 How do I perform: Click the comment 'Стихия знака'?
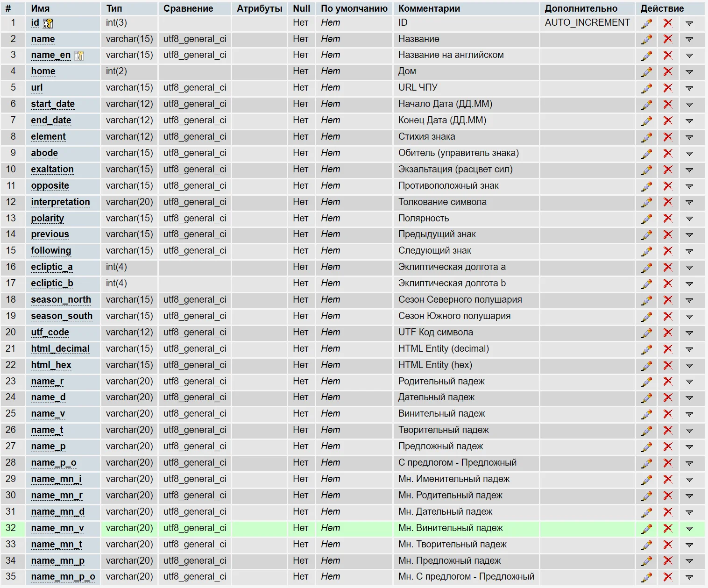(426, 136)
